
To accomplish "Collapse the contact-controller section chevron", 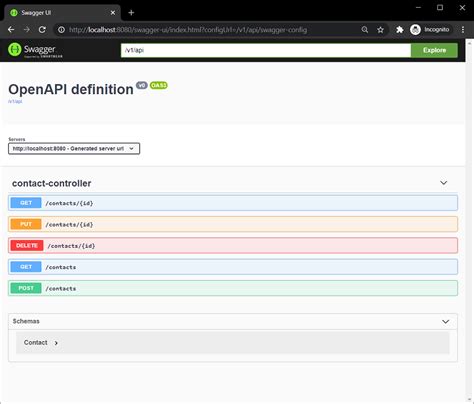I will point(444,183).
